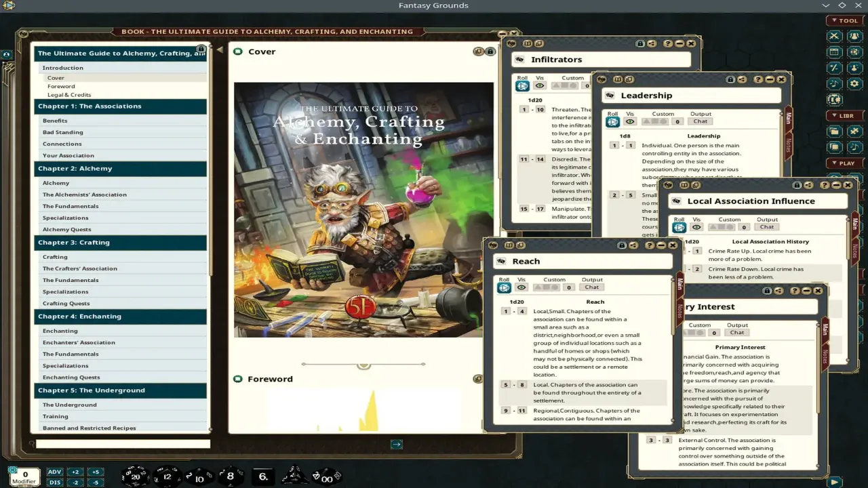Apply the -2 modifier button
Viewport: 868px width, 488px height.
[75, 483]
